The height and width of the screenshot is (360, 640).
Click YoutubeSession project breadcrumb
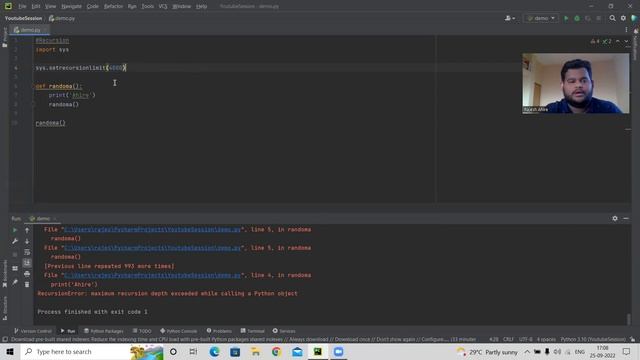[x=23, y=18]
